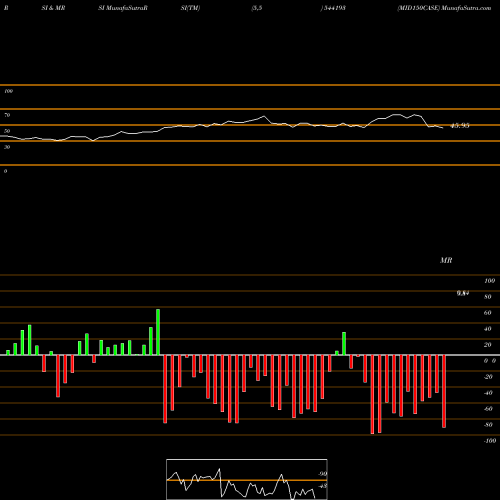Click the RSI 50 axis label

7,131
